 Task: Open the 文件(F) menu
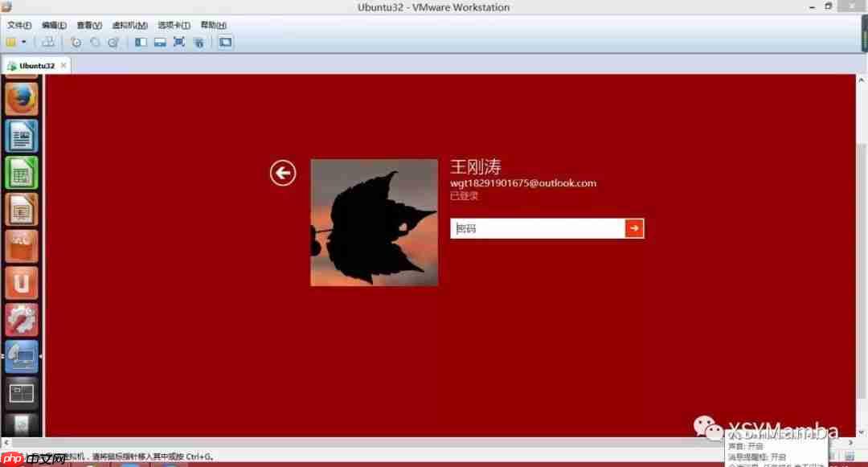[x=18, y=25]
